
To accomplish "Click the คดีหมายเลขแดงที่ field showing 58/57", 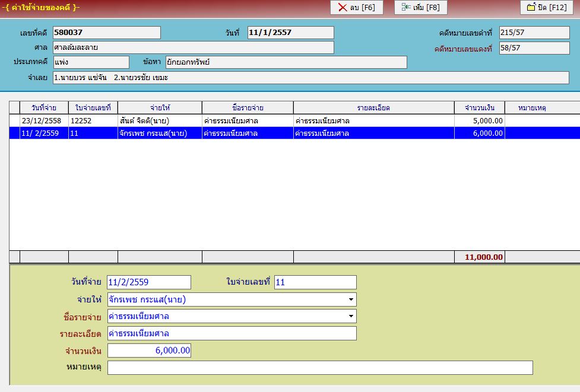I will pos(534,48).
